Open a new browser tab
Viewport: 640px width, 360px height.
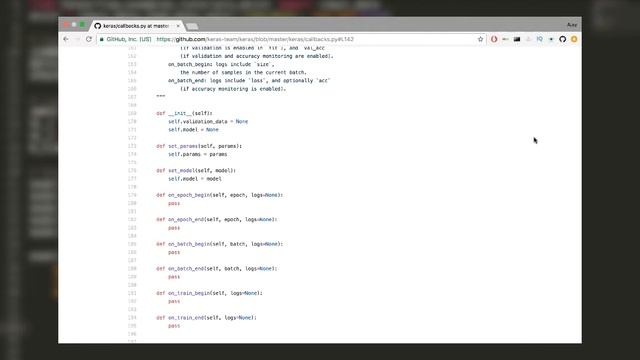(x=192, y=26)
